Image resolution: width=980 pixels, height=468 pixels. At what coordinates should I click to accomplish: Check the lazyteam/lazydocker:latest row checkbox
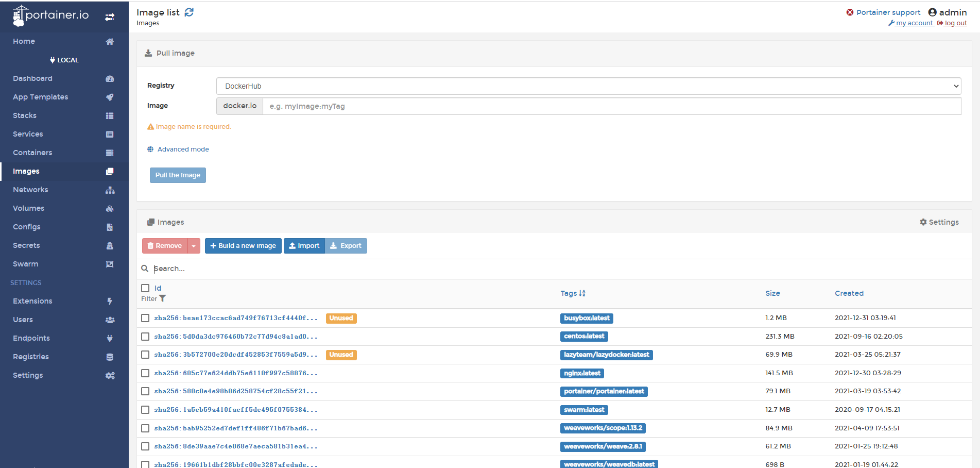[145, 355]
